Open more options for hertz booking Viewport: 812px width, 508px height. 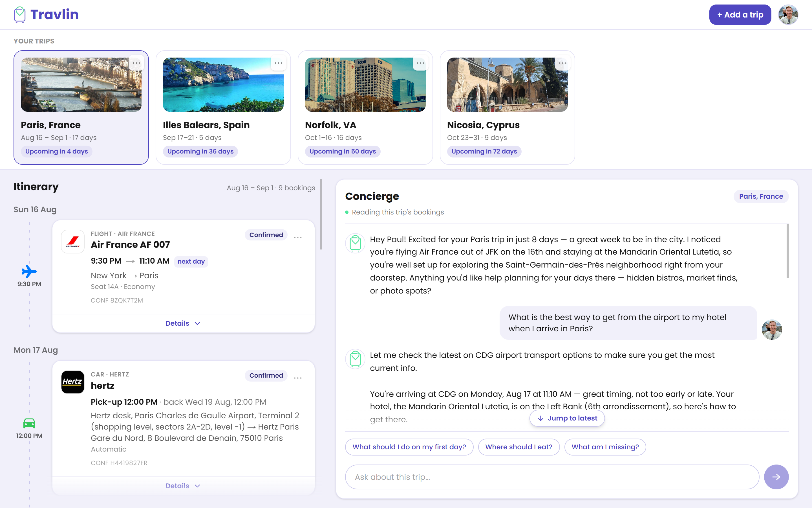pos(298,378)
